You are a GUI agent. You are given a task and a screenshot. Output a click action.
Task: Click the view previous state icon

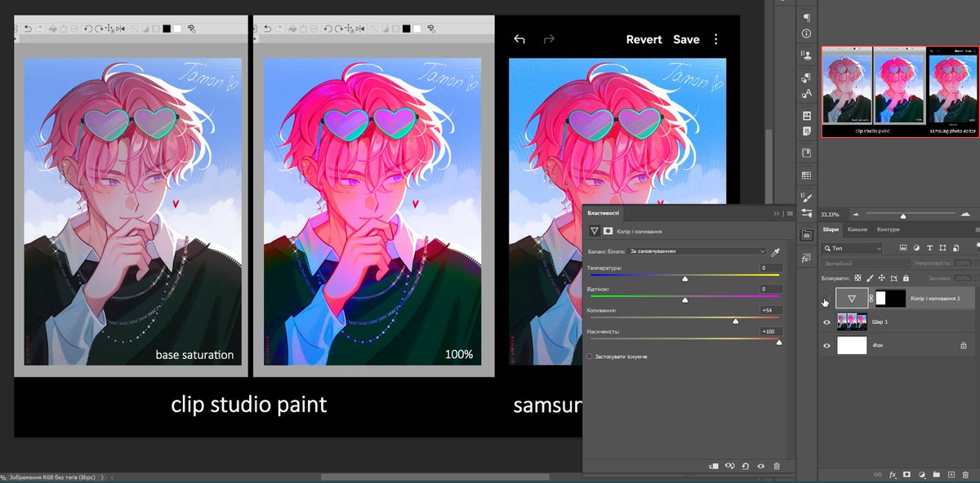pyautogui.click(x=729, y=466)
